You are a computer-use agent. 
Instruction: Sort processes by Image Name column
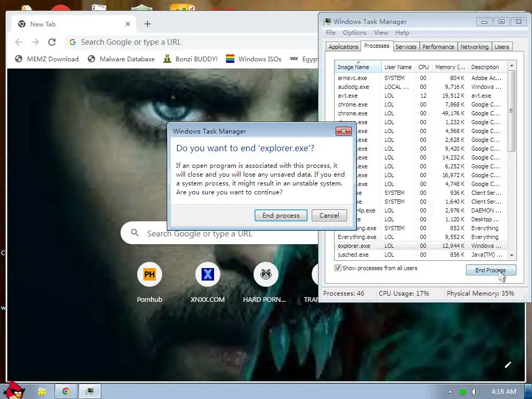pos(358,67)
